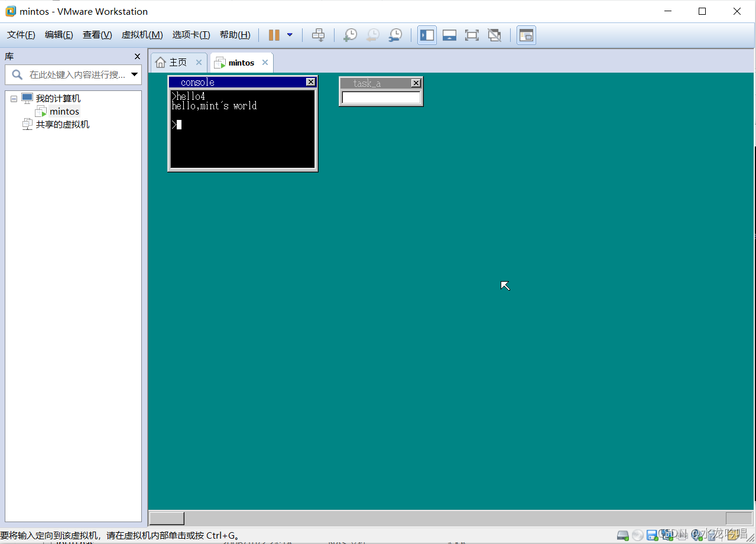
Task: Click inside the black console terminal area
Action: click(242, 129)
